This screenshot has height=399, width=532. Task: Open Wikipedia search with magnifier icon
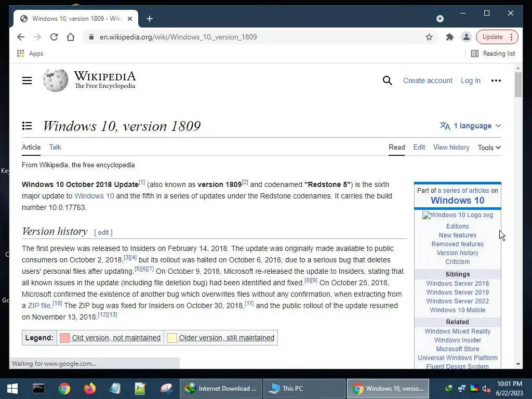click(x=387, y=81)
